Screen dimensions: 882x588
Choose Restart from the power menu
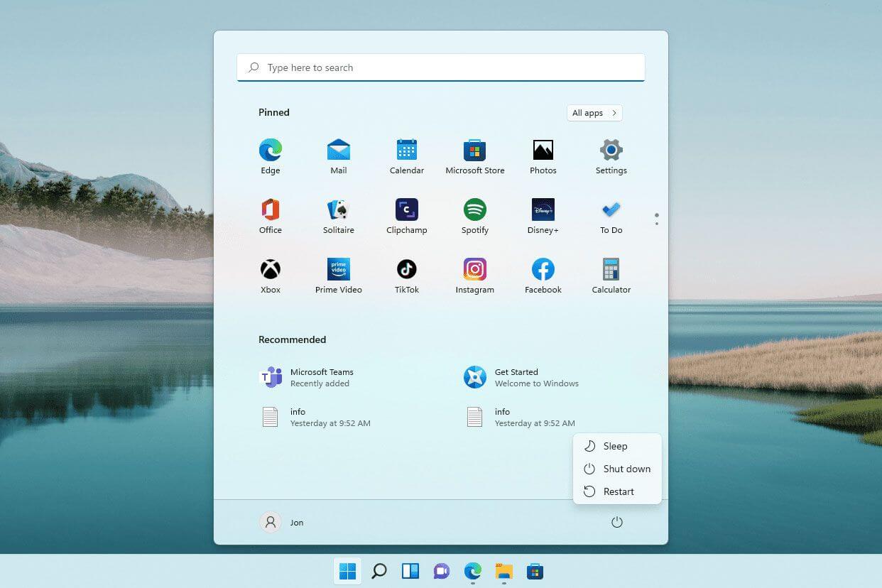coord(618,491)
